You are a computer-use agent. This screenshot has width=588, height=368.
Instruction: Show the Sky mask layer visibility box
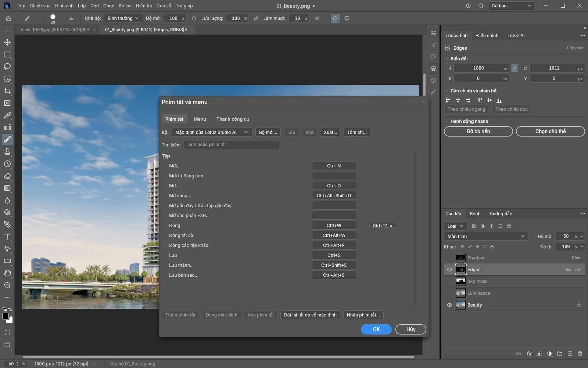449,282
